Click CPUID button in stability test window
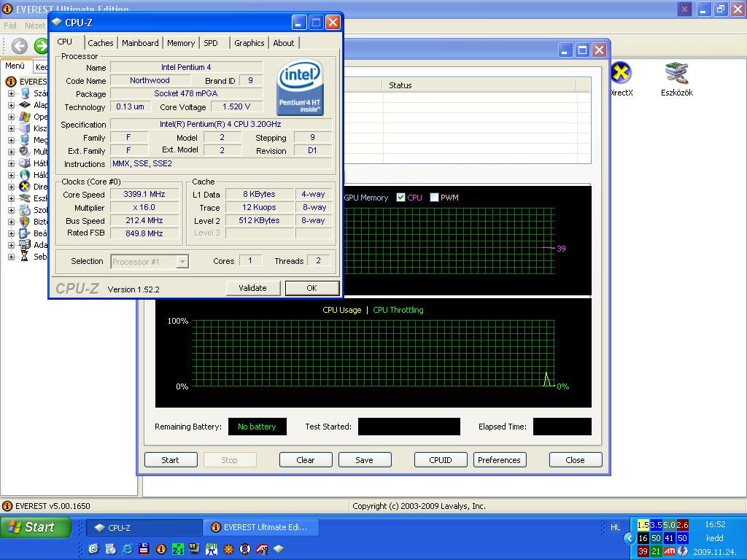This screenshot has height=560, width=747. (x=441, y=460)
